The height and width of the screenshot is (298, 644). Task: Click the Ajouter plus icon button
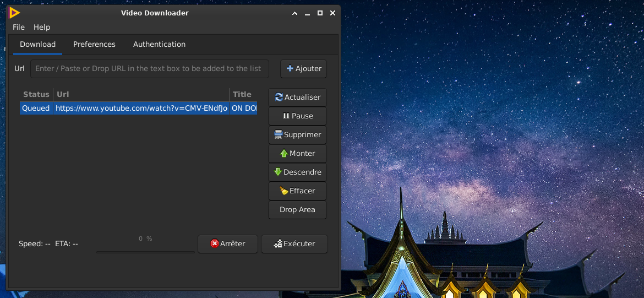pos(304,69)
